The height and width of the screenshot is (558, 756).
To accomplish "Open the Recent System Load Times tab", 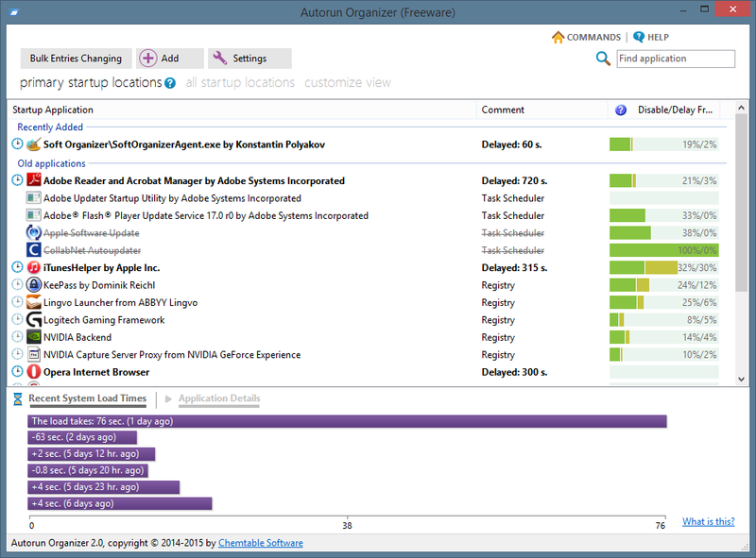I will (x=87, y=398).
